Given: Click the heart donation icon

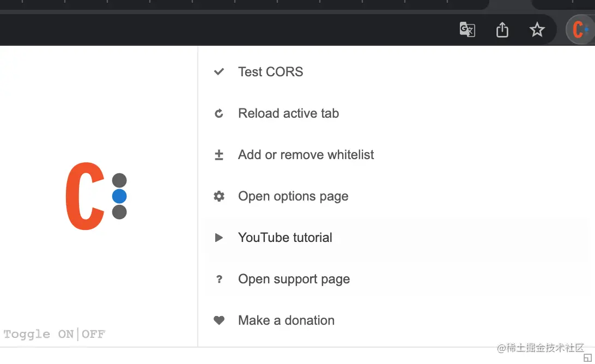Looking at the screenshot, I should pos(219,320).
